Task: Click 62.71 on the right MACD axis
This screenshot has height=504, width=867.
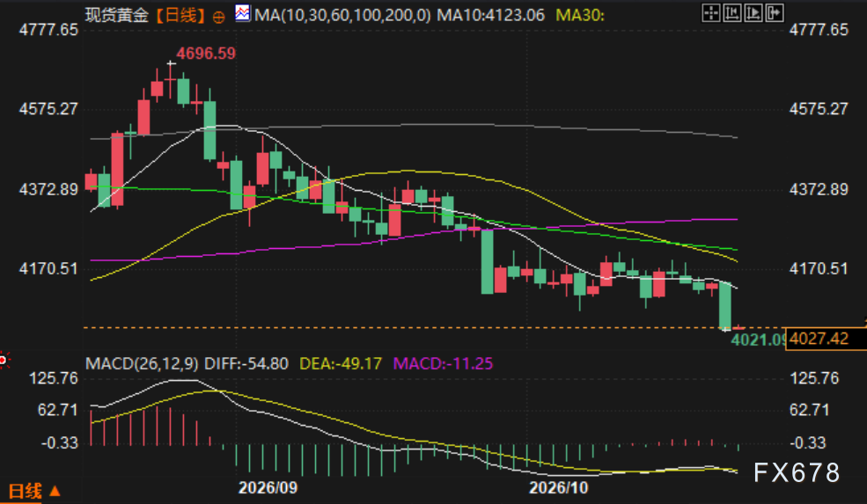Action: 810,410
